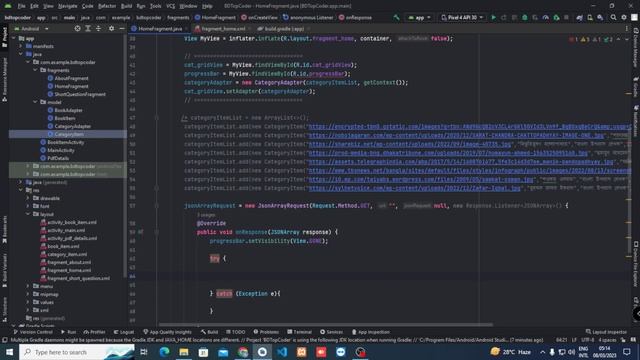Click Collapse All icon in Project panel
640x360 pixels.
(x=98, y=29)
